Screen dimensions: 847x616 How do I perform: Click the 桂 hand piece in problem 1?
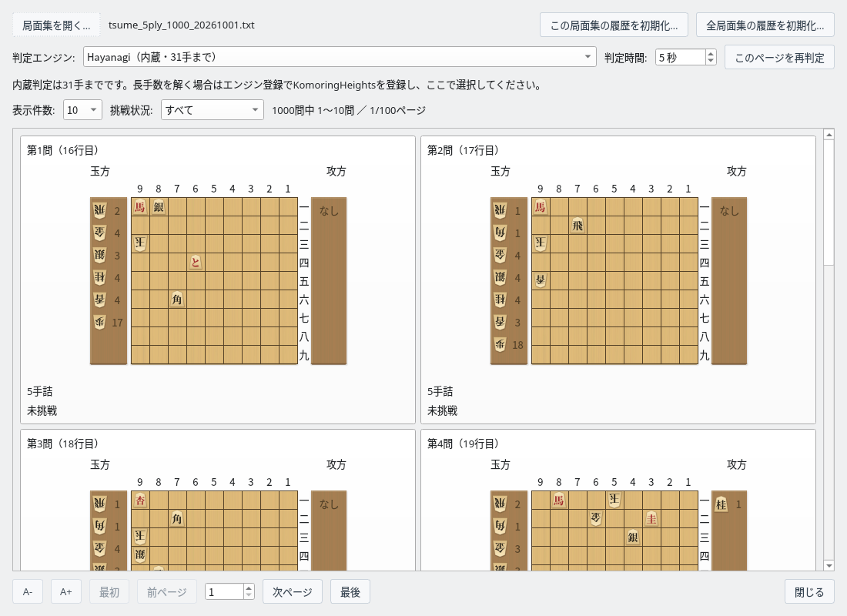click(100, 278)
